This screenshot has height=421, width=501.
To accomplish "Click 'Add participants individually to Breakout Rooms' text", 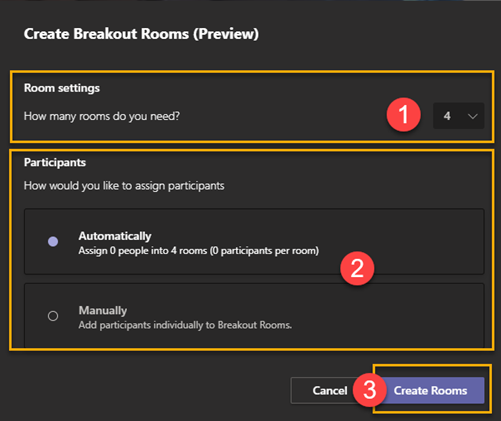I will click(x=185, y=325).
